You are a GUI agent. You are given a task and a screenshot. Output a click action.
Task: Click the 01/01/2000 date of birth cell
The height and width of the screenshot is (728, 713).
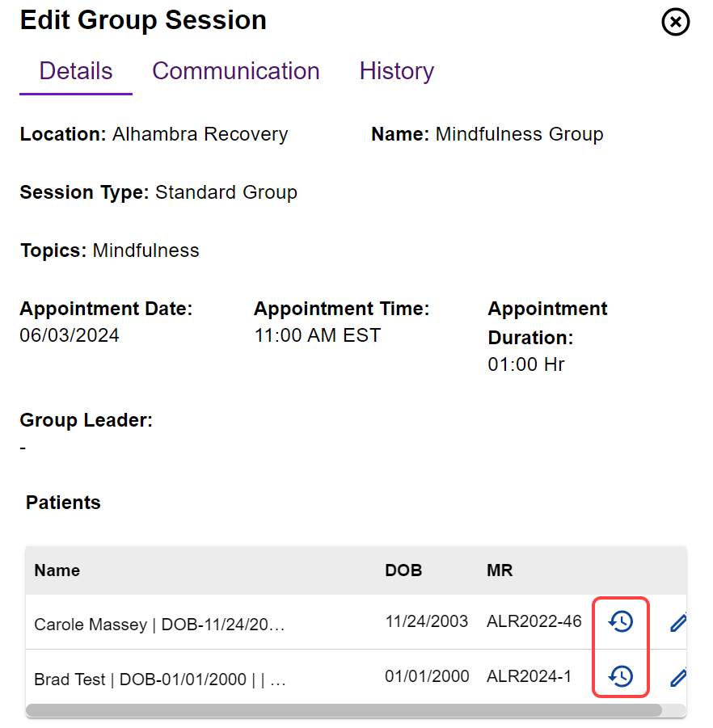(x=426, y=676)
